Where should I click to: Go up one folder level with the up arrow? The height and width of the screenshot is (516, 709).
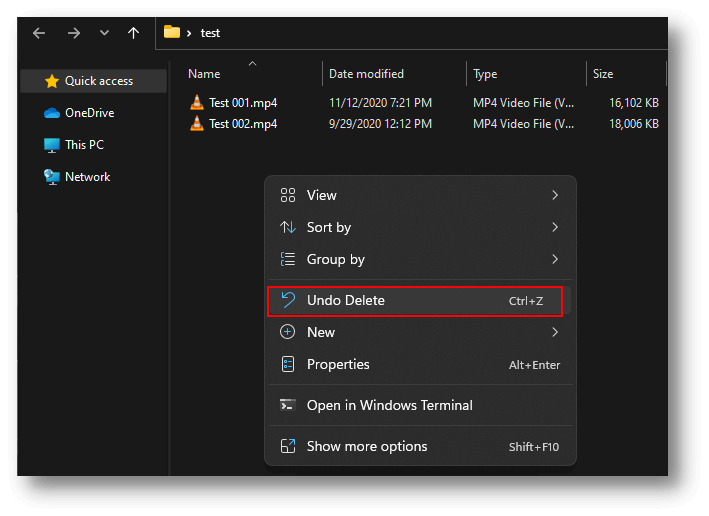[133, 33]
